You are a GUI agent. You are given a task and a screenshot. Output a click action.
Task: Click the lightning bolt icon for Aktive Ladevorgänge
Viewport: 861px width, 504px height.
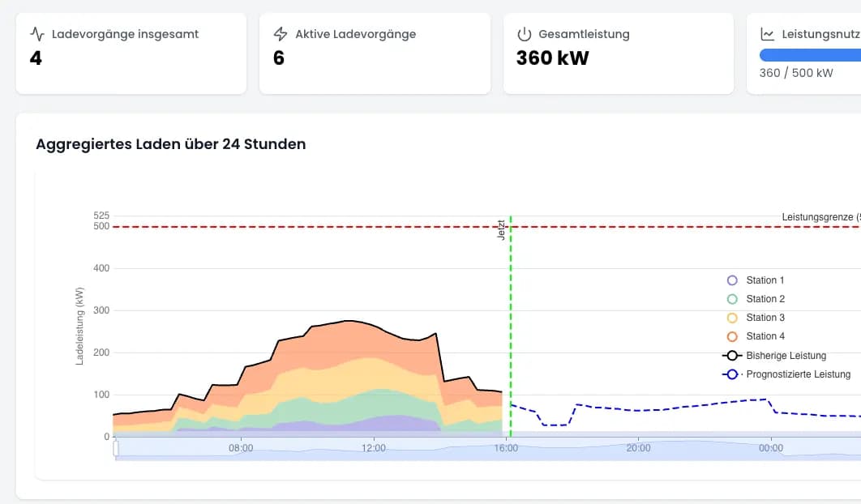[x=280, y=34]
